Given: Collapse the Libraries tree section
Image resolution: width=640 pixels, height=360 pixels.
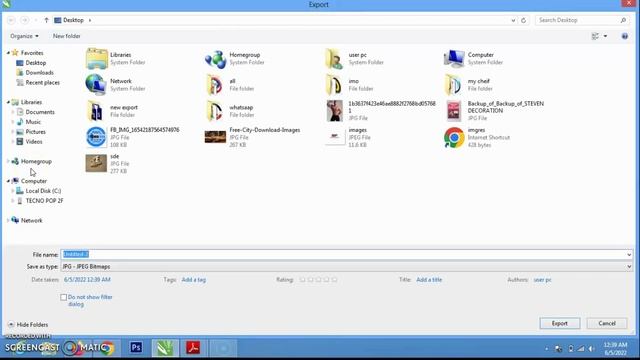Looking at the screenshot, I should [8, 102].
